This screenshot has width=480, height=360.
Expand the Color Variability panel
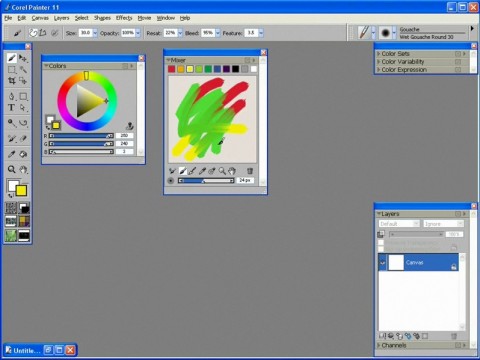[379, 61]
